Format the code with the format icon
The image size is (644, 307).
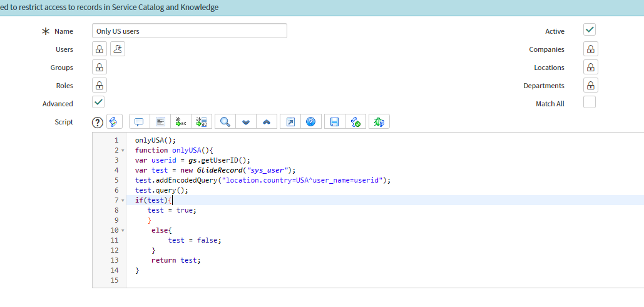(x=160, y=122)
